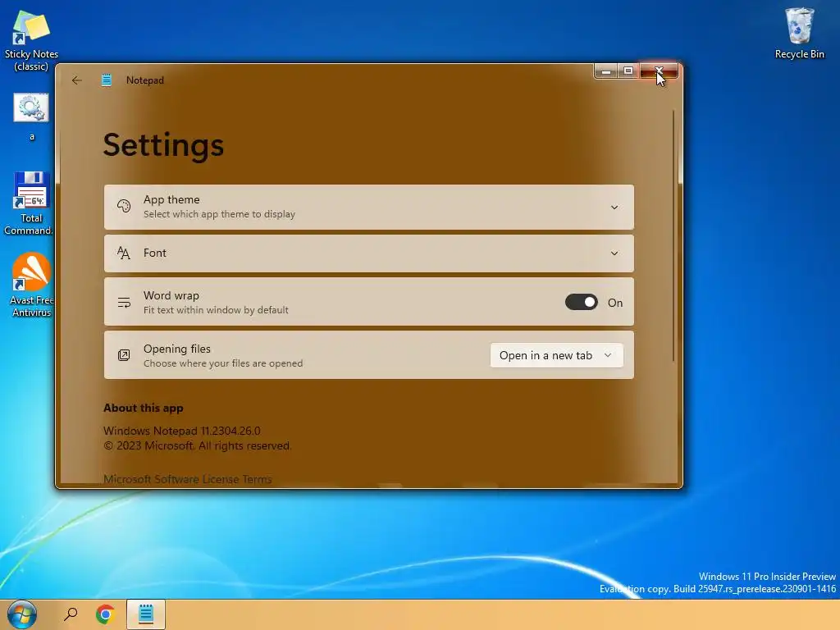Click Windows Notepad 11.2304.26.0 version text
Screen dimensions: 840x630
point(181,431)
